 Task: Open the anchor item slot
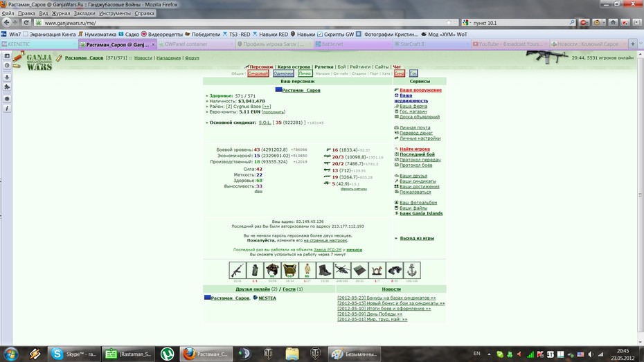[x=412, y=271]
